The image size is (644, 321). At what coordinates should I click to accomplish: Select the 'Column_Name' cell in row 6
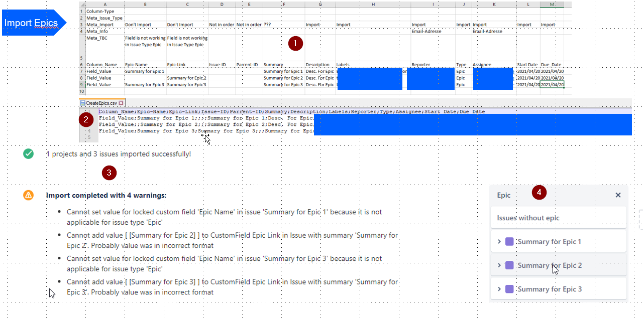(x=105, y=65)
